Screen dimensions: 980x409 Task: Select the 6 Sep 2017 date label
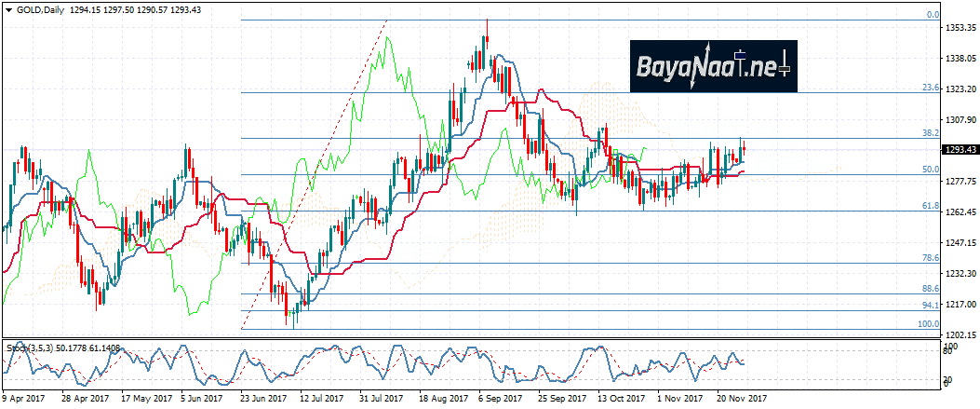[501, 399]
